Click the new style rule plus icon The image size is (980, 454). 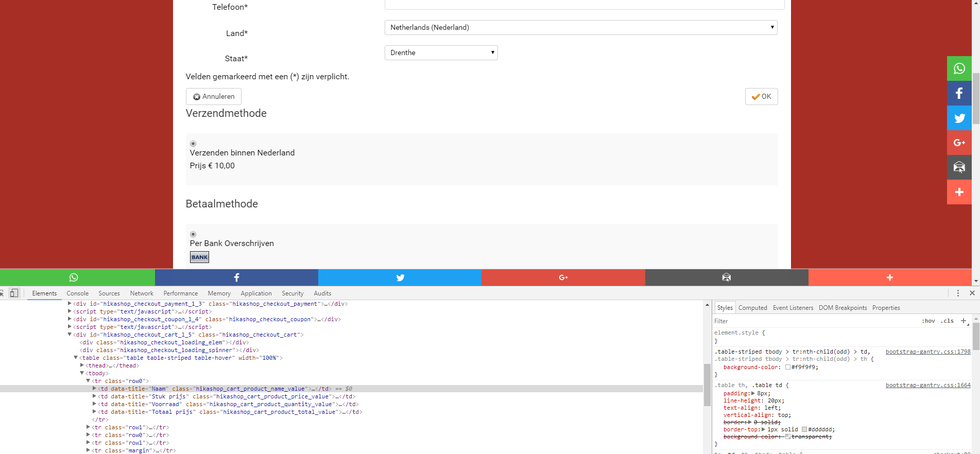pos(964,321)
